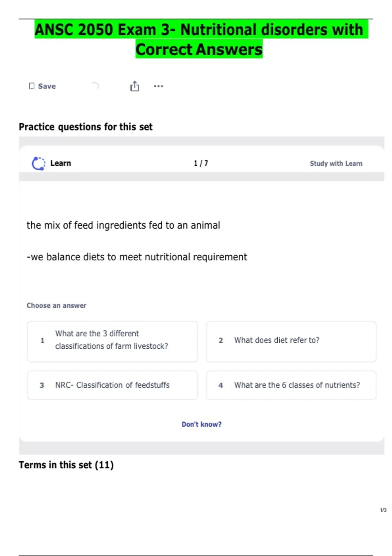Click answer number 3 badge
This screenshot has height=556, width=392.
point(42,385)
